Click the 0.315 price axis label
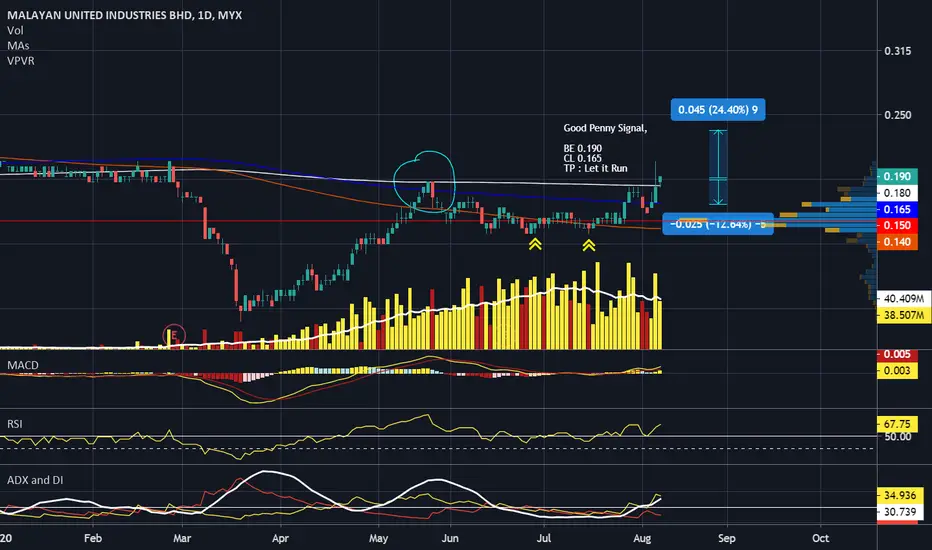932x550 pixels. click(898, 51)
